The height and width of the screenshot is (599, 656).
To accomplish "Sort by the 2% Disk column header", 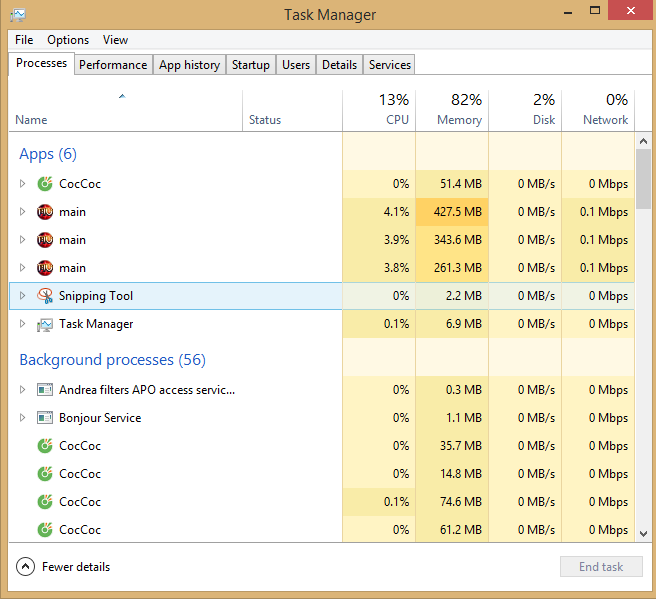I will point(525,110).
